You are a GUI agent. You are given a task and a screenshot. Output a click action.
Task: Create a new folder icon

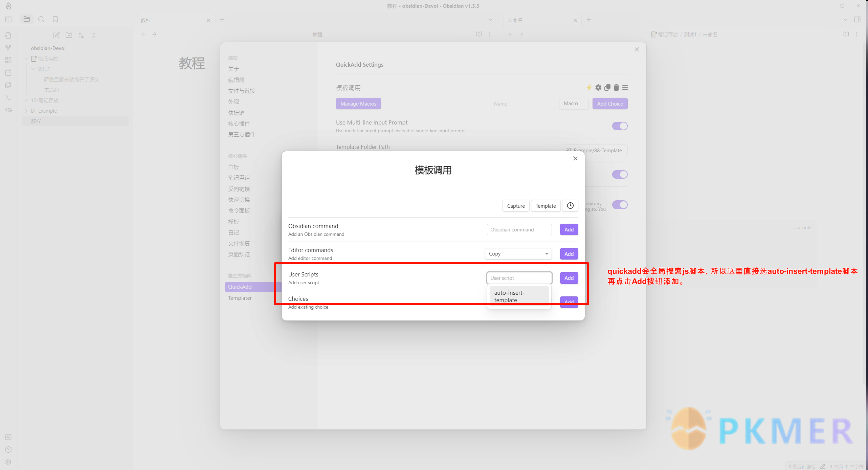click(69, 35)
